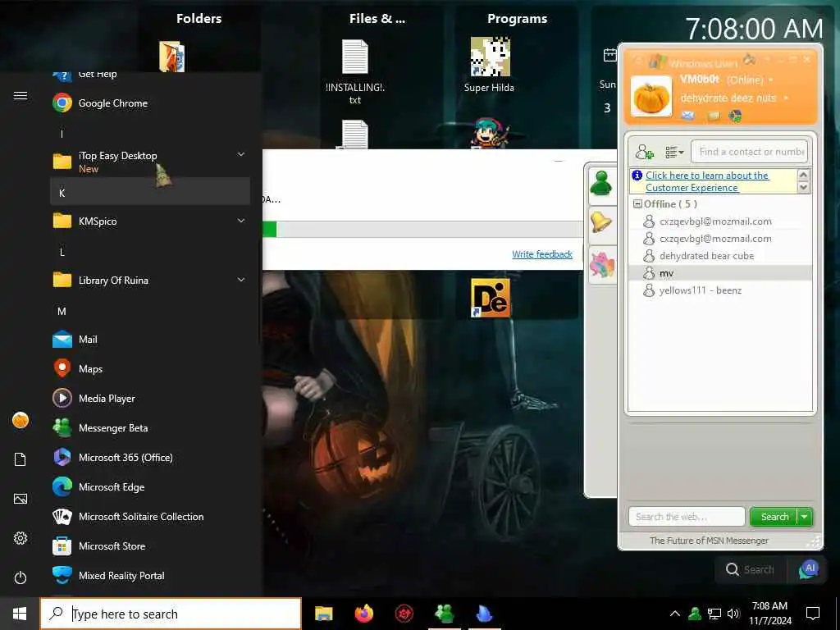This screenshot has width=840, height=630.
Task: Jump to the letter K app section
Action: 150,192
